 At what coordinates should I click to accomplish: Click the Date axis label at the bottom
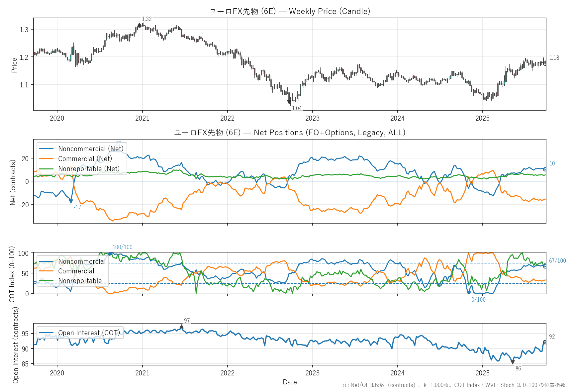pyautogui.click(x=290, y=382)
